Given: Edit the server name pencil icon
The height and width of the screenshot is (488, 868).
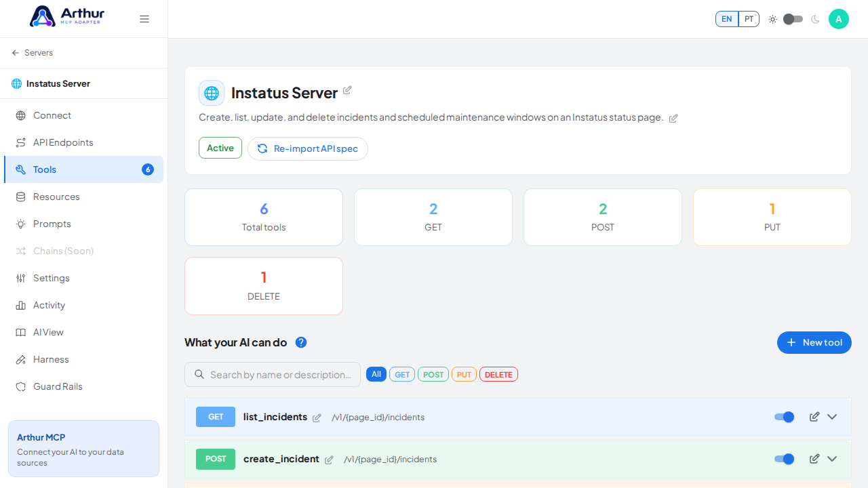Looking at the screenshot, I should [347, 90].
